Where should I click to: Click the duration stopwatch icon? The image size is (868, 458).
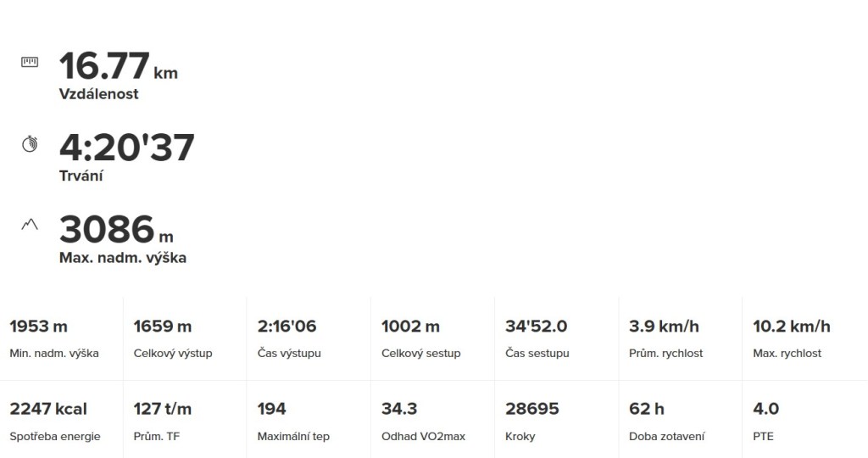click(30, 144)
